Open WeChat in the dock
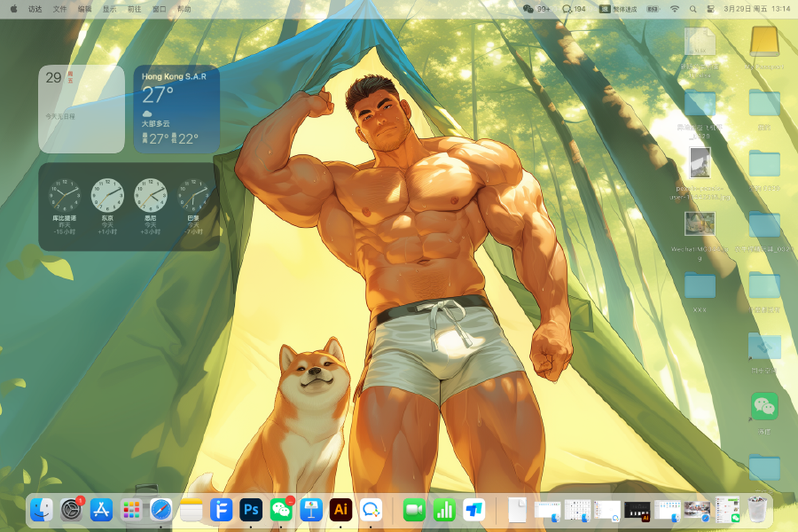Image resolution: width=798 pixels, height=532 pixels. coord(281,510)
